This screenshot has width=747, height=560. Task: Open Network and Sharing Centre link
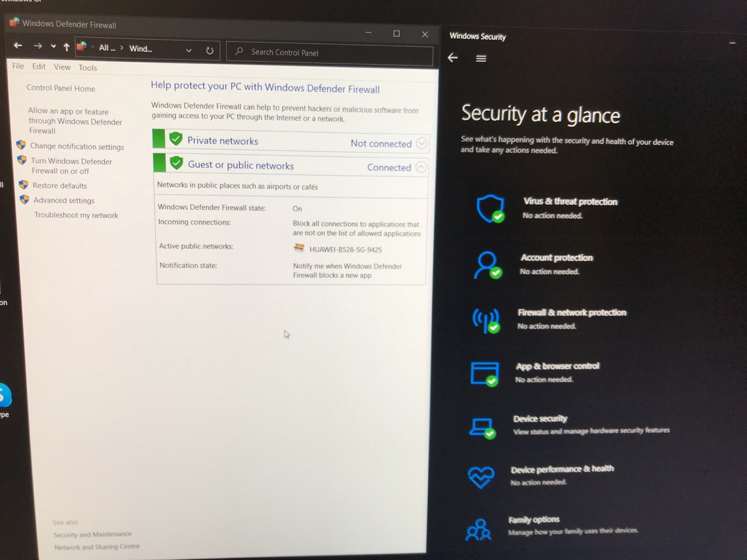tap(97, 547)
